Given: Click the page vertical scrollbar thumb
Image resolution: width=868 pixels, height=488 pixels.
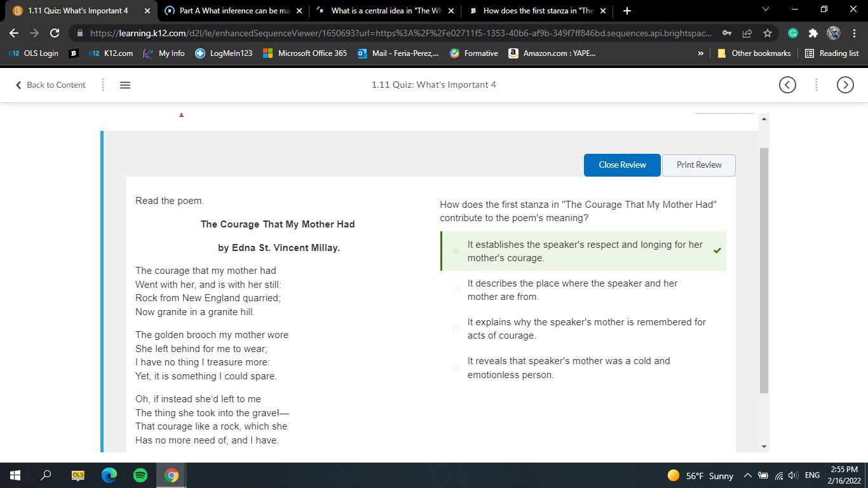Looking at the screenshot, I should point(764,270).
